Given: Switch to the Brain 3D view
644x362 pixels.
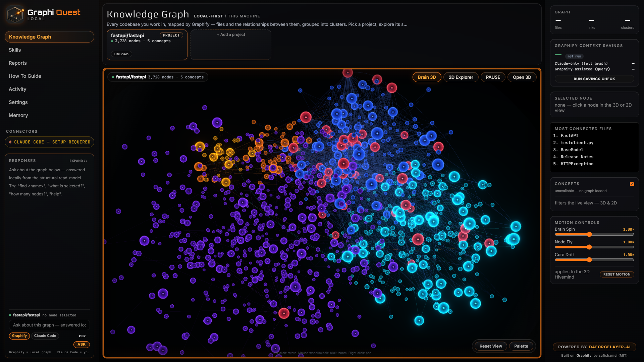Looking at the screenshot, I should 427,77.
